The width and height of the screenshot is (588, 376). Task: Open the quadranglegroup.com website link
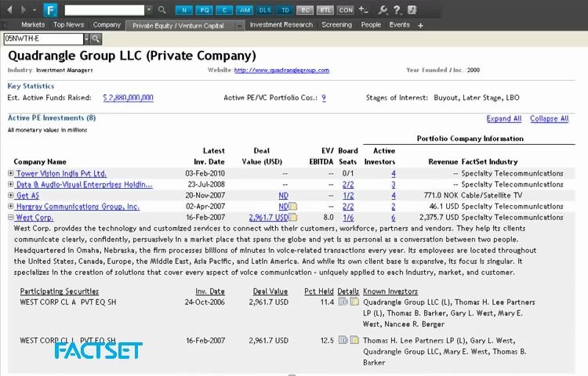pos(281,70)
